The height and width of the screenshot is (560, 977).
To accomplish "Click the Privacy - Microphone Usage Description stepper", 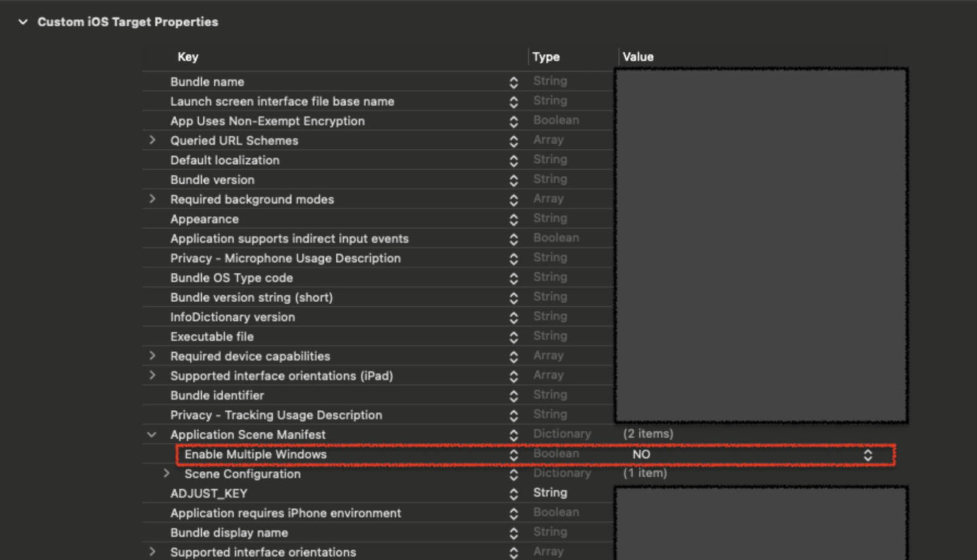I will click(x=514, y=259).
